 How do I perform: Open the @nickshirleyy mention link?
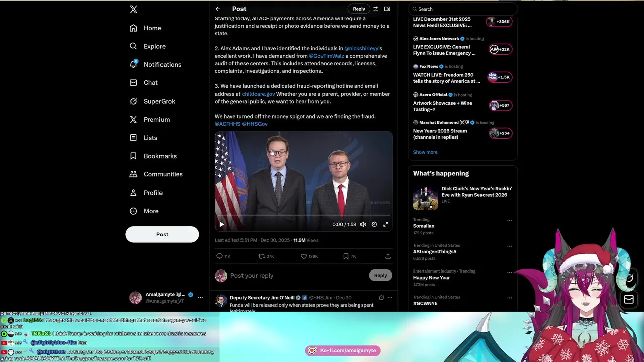[361, 48]
